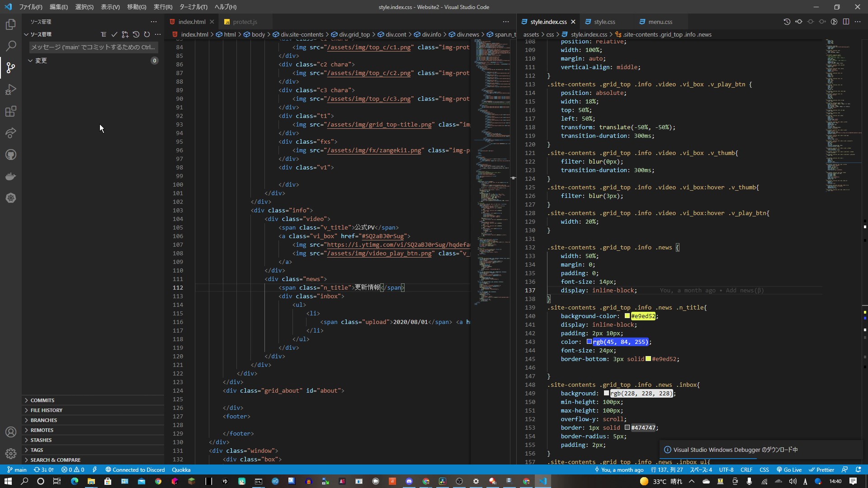The width and height of the screenshot is (868, 488).
Task: Open the Extensions view in activity bar
Action: coord(11,111)
